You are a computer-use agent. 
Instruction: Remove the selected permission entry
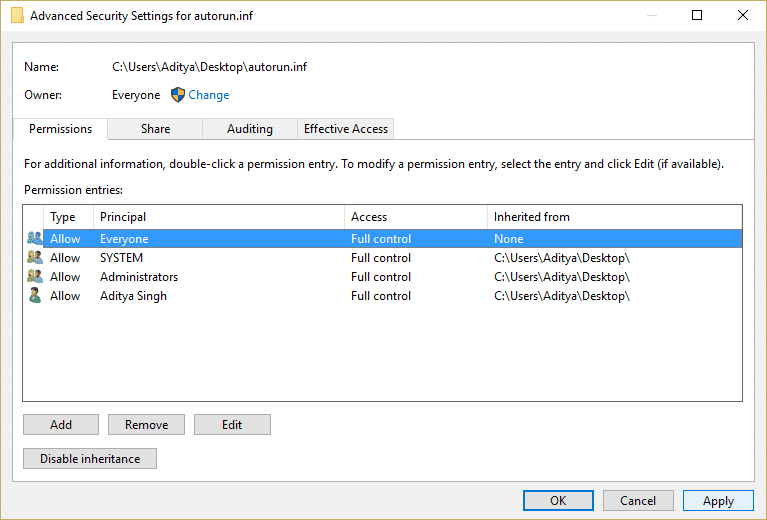(146, 425)
